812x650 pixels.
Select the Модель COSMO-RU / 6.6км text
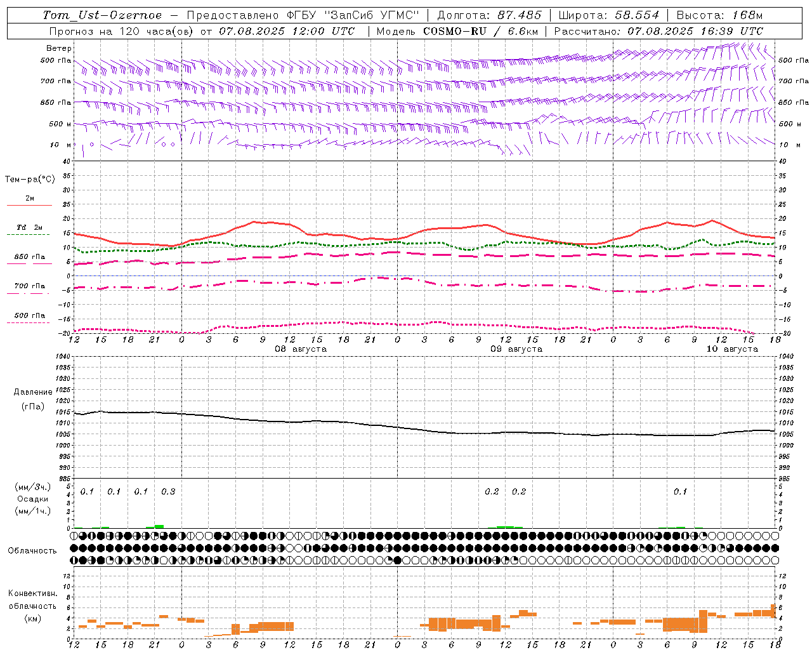click(457, 31)
